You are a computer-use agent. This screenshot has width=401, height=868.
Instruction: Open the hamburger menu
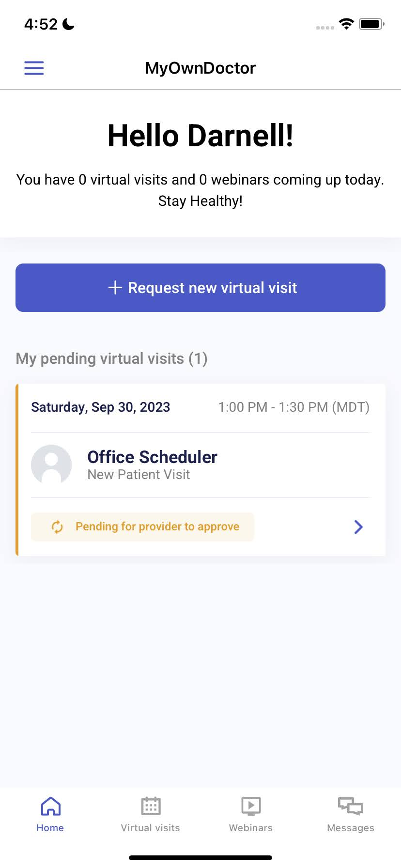point(34,68)
